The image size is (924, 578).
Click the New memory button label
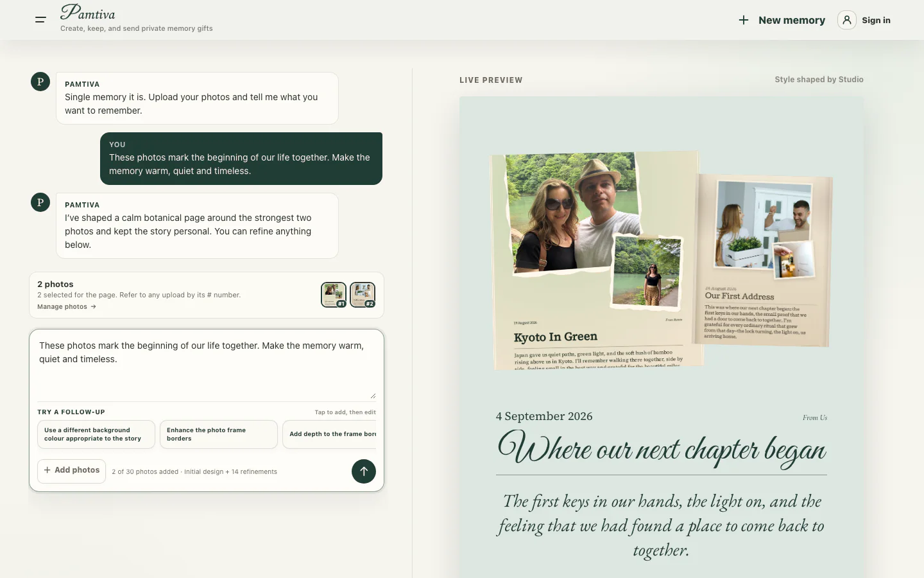tap(792, 20)
